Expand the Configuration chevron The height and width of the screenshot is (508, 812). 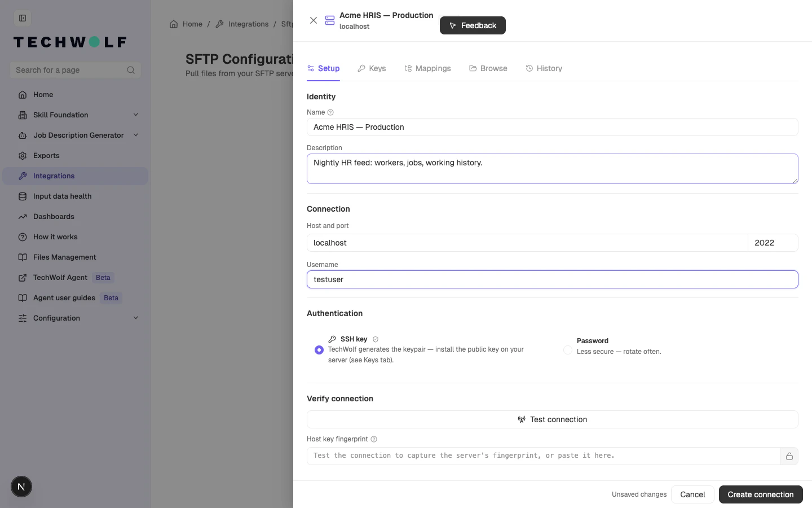tap(136, 318)
